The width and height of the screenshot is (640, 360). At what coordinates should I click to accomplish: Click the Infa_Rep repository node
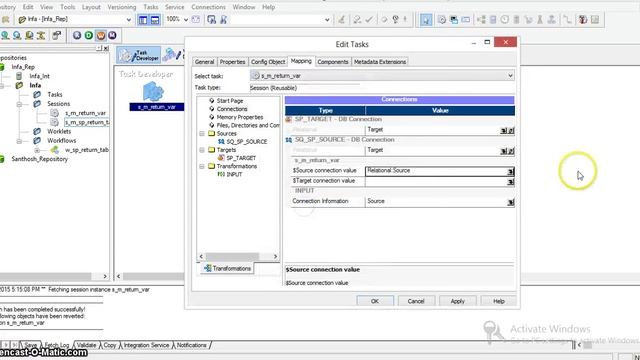pos(23,67)
